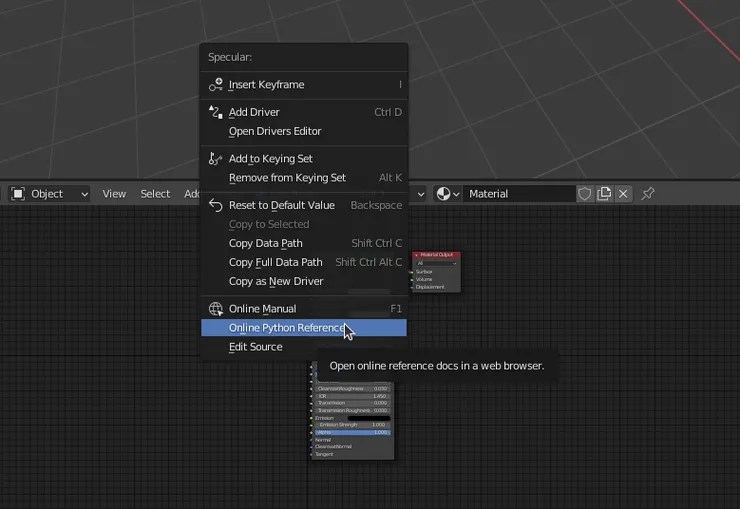Adjust the Transmission Roughness slider
Viewport: 740px width, 509px height.
click(353, 410)
